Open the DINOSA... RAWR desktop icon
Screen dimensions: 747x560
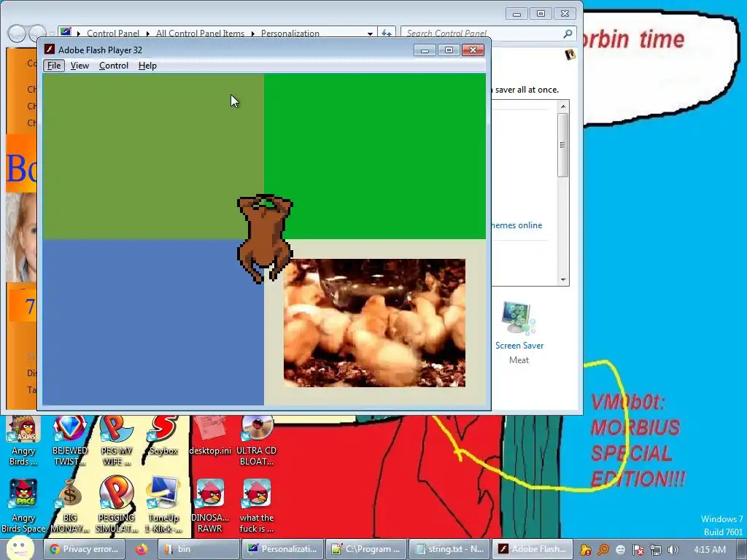[x=210, y=506]
